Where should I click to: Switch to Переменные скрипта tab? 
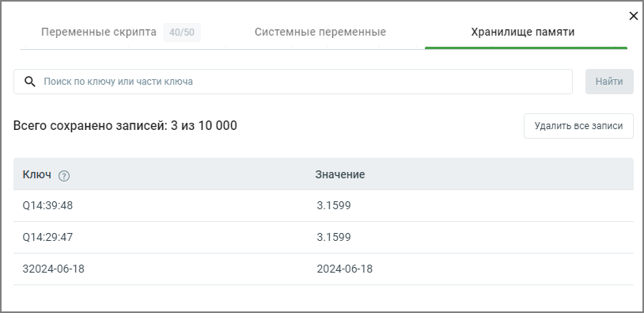click(x=99, y=32)
